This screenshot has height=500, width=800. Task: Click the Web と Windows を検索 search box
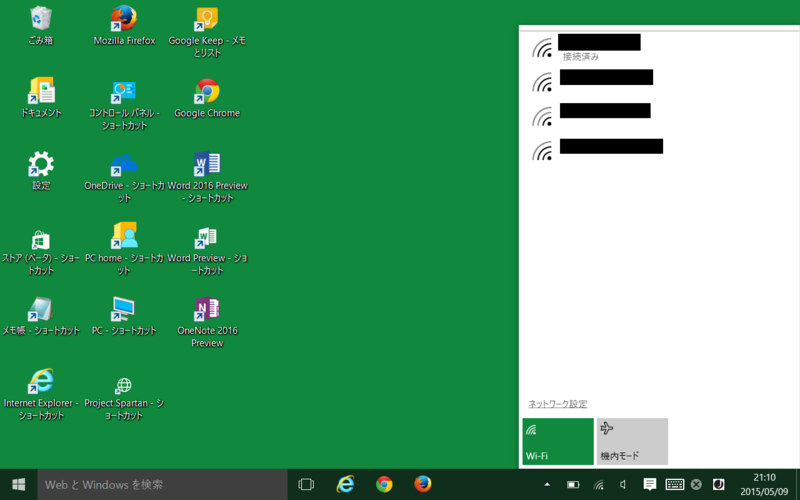pos(162,484)
